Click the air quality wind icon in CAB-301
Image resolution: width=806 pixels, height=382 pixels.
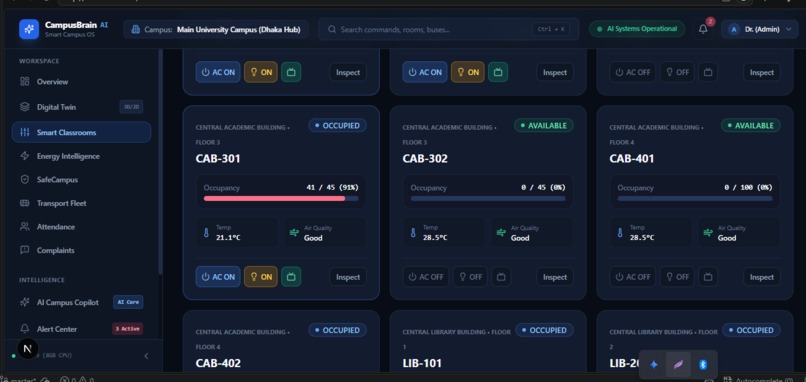294,233
